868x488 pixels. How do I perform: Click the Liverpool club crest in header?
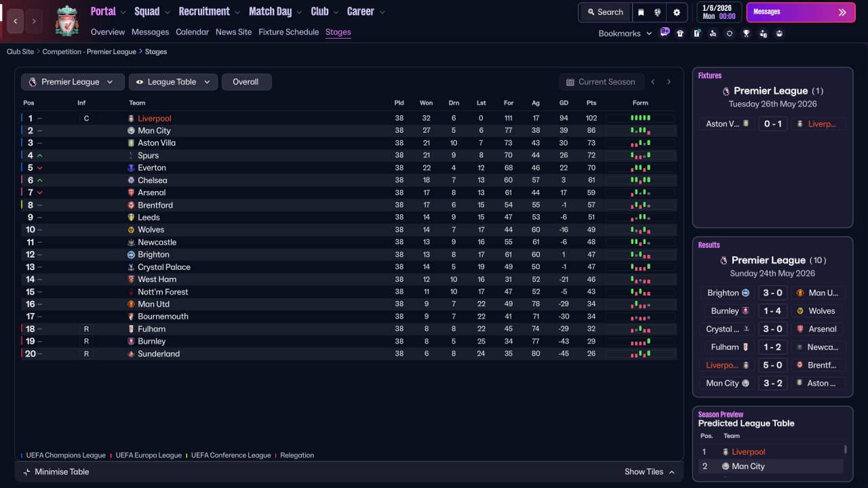66,21
